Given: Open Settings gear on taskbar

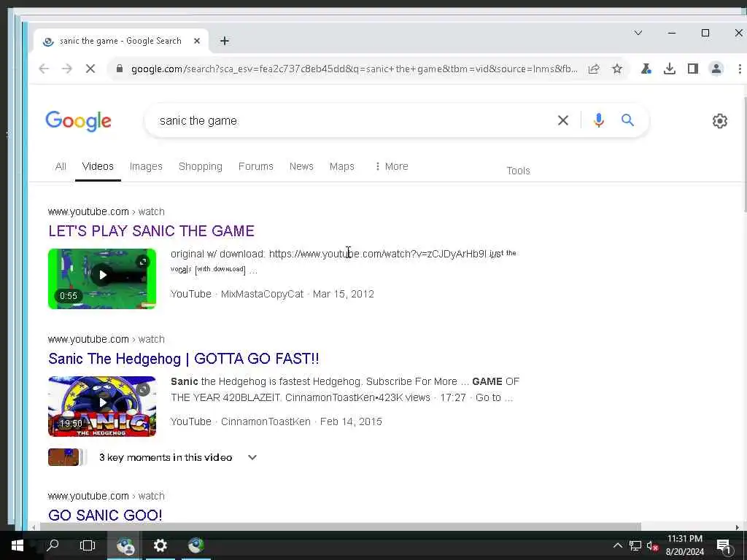Looking at the screenshot, I should pyautogui.click(x=160, y=545).
